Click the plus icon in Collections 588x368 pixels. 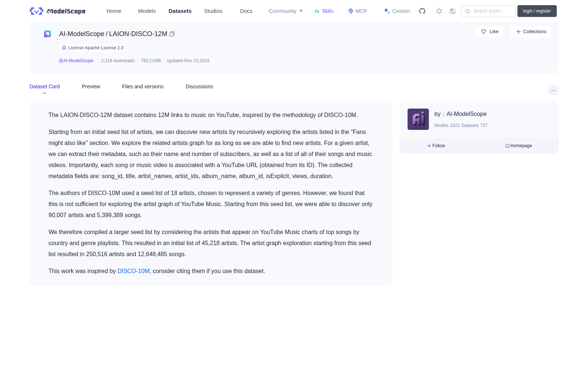518,32
